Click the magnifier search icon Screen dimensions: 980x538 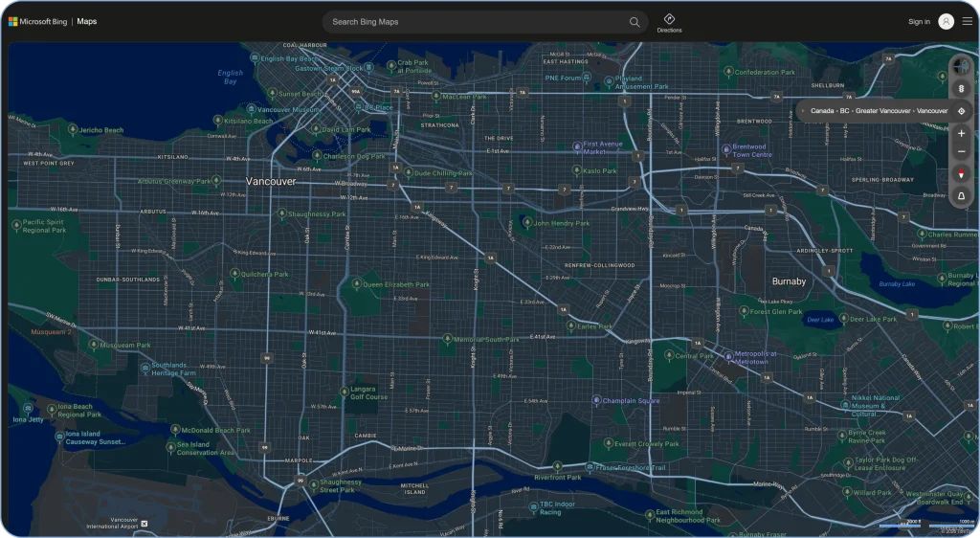coord(635,22)
